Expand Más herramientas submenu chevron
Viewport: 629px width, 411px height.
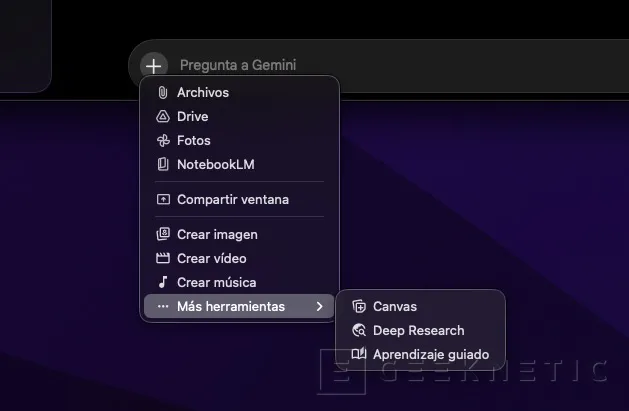pyautogui.click(x=320, y=306)
